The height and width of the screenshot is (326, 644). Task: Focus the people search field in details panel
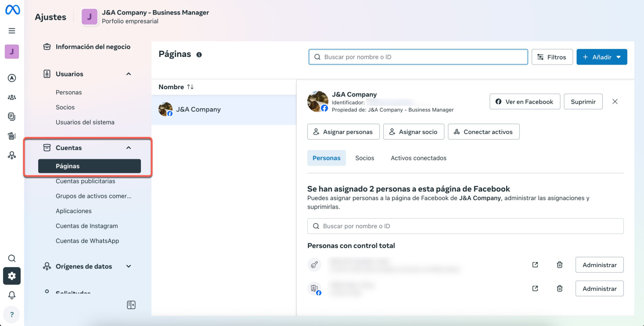(x=465, y=226)
